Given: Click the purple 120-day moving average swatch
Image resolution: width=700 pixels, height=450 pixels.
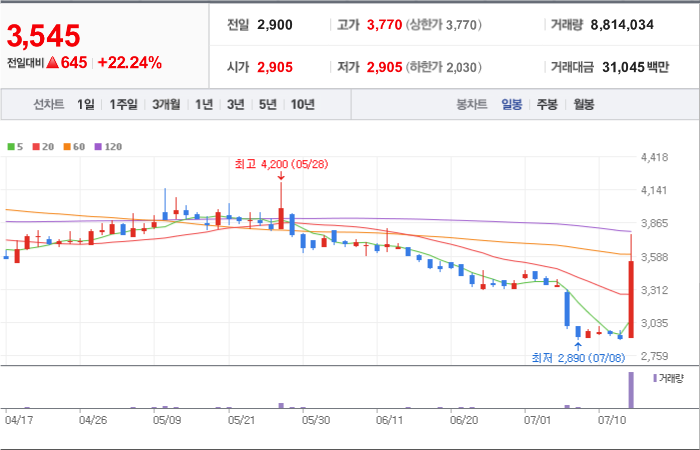Looking at the screenshot, I should pyautogui.click(x=98, y=146).
